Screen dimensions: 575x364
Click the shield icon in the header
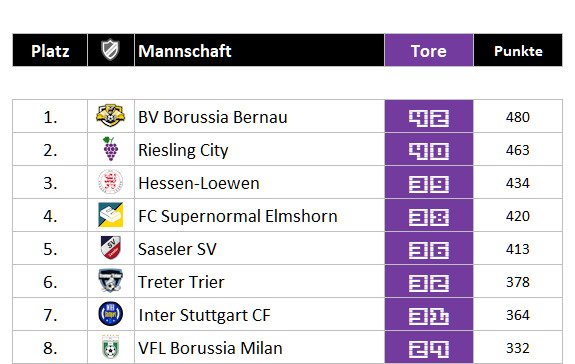click(110, 50)
